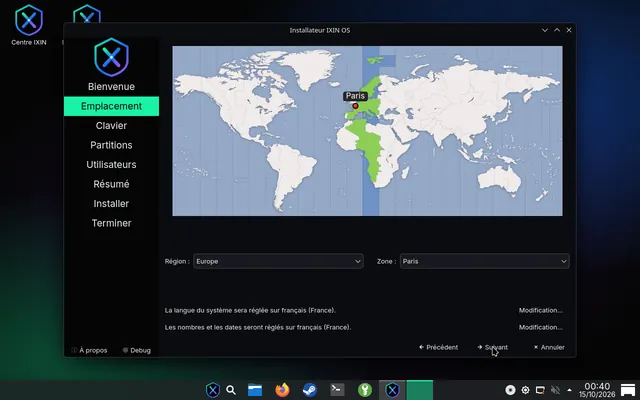Image resolution: width=640 pixels, height=400 pixels.
Task: Click the Annuler button
Action: [x=549, y=347]
